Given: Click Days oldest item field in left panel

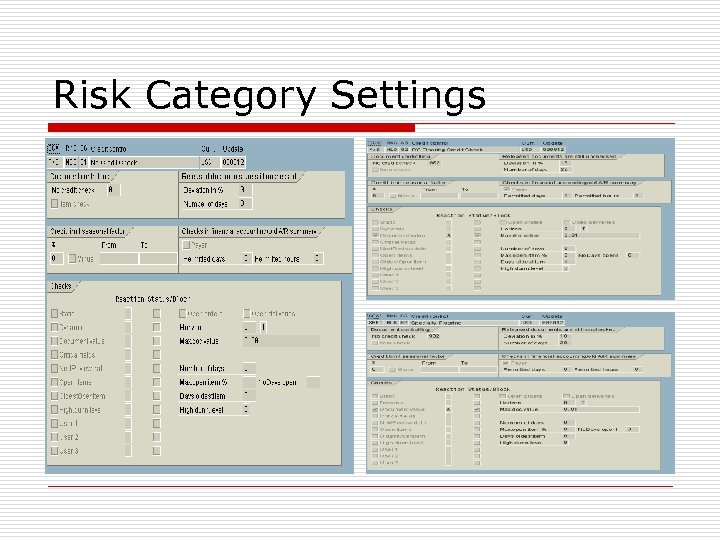Looking at the screenshot, I should (249, 396).
